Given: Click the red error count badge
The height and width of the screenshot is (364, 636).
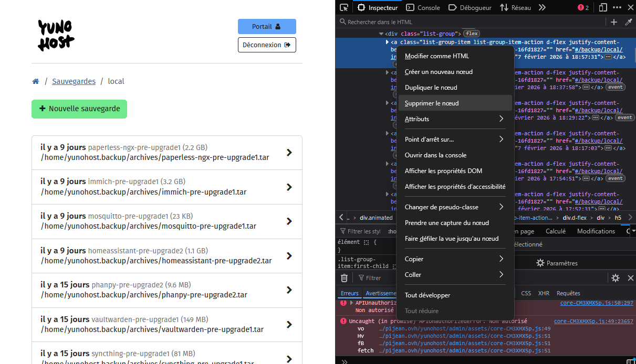Looking at the screenshot, I should (583, 7).
